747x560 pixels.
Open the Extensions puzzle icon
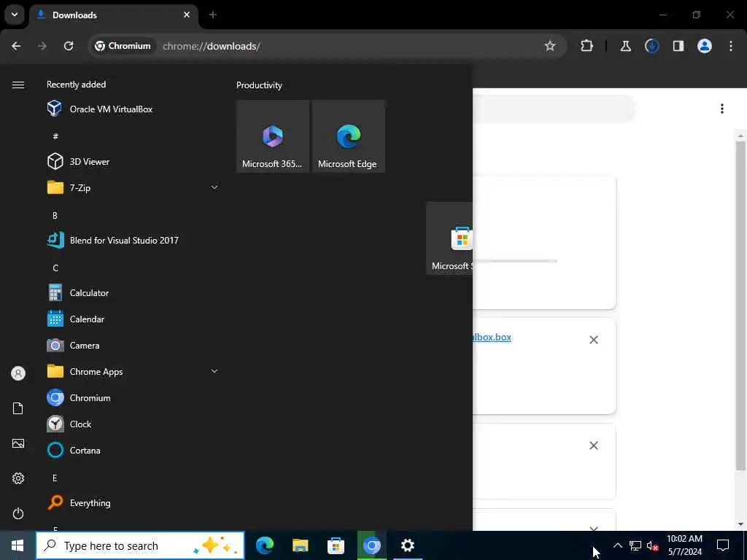pos(587,46)
